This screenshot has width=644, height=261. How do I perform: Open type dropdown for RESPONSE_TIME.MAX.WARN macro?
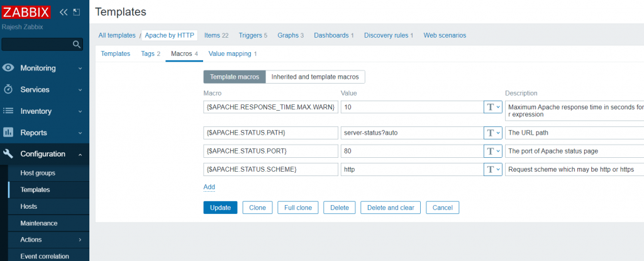pos(492,107)
